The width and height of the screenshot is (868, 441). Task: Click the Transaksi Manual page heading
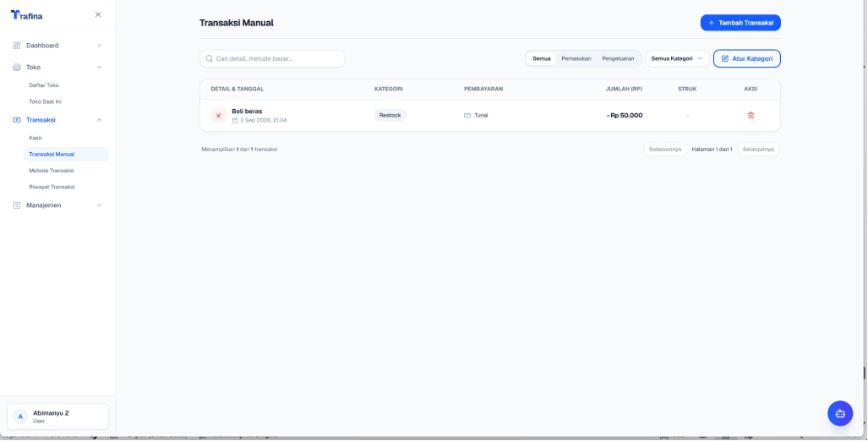pyautogui.click(x=237, y=23)
